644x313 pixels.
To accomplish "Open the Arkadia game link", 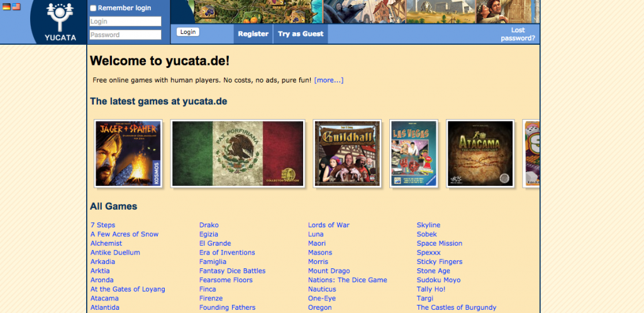I will click(x=103, y=261).
